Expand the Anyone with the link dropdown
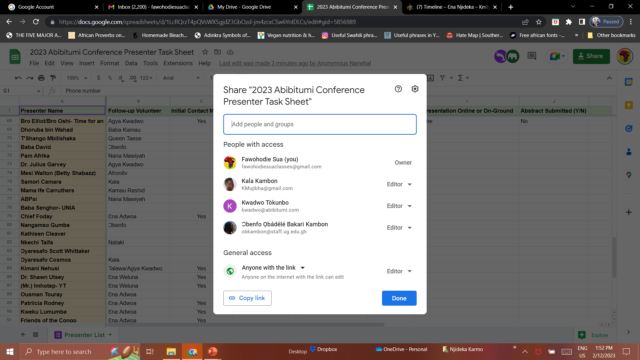Image resolution: width=640 pixels, height=360 pixels. [x=273, y=268]
